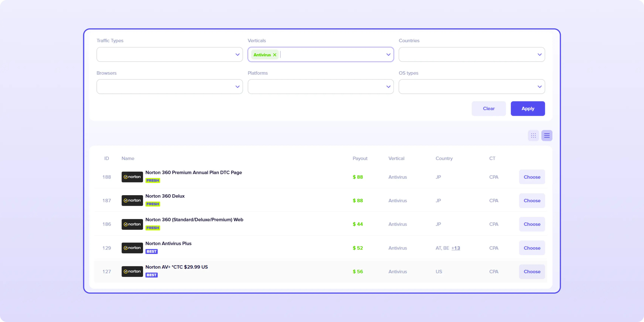Click BEST badge on Norton Antivirus Plus
Image resolution: width=644 pixels, height=322 pixels.
pos(152,251)
